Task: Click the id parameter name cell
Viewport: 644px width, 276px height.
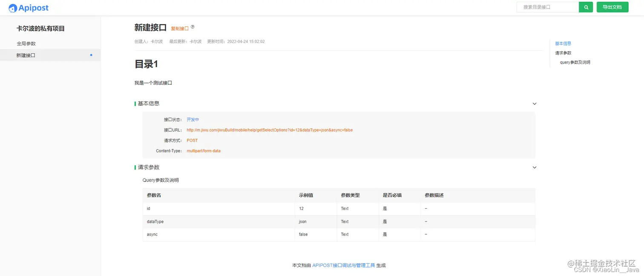Action: coord(218,209)
